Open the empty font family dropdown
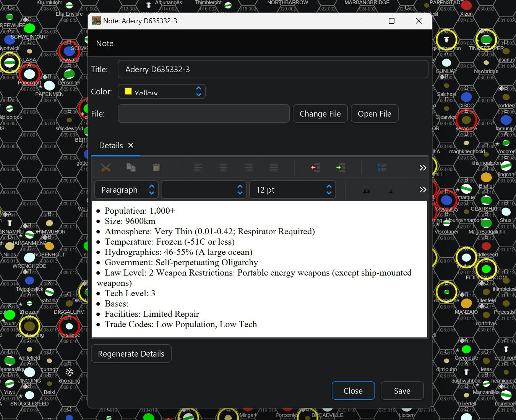This screenshot has height=420, width=516. (203, 190)
